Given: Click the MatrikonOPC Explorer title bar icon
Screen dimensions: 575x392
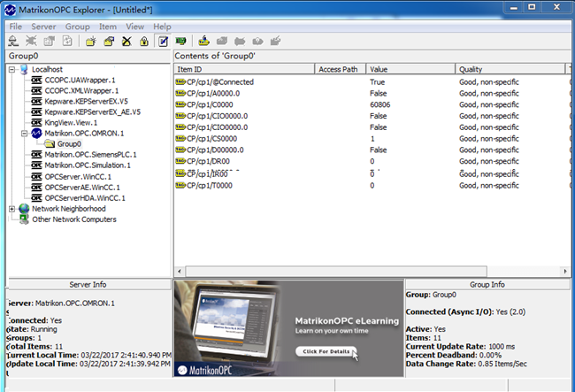Looking at the screenshot, I should pos(10,10).
